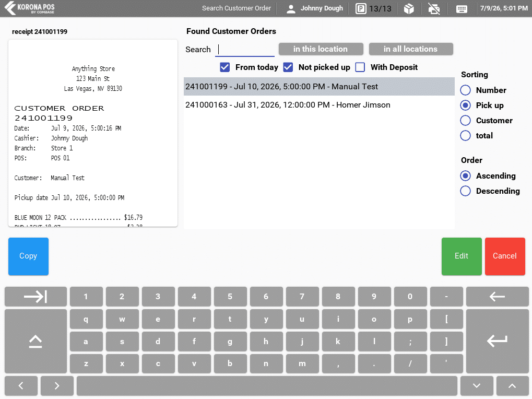Tap the minus key on keyboard

(446, 297)
